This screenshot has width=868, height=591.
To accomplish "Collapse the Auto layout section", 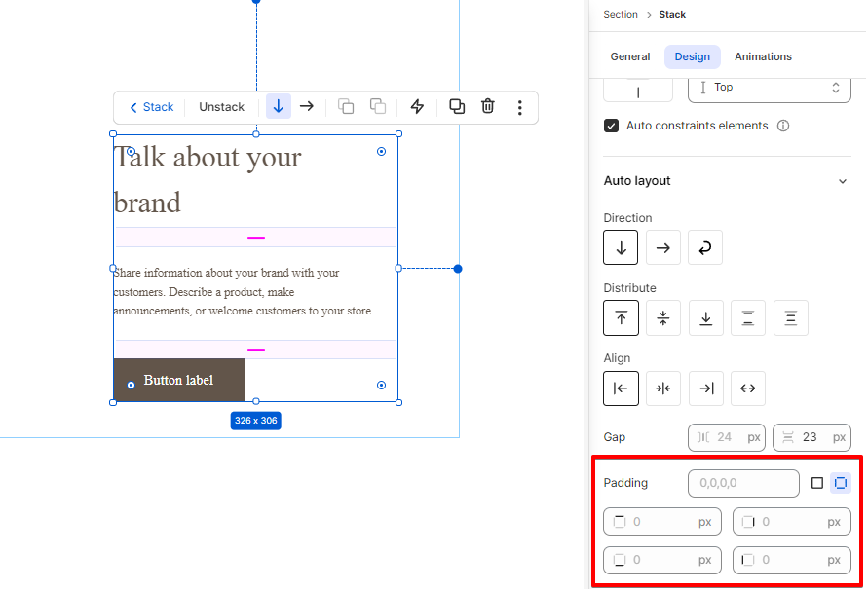I will [x=842, y=181].
